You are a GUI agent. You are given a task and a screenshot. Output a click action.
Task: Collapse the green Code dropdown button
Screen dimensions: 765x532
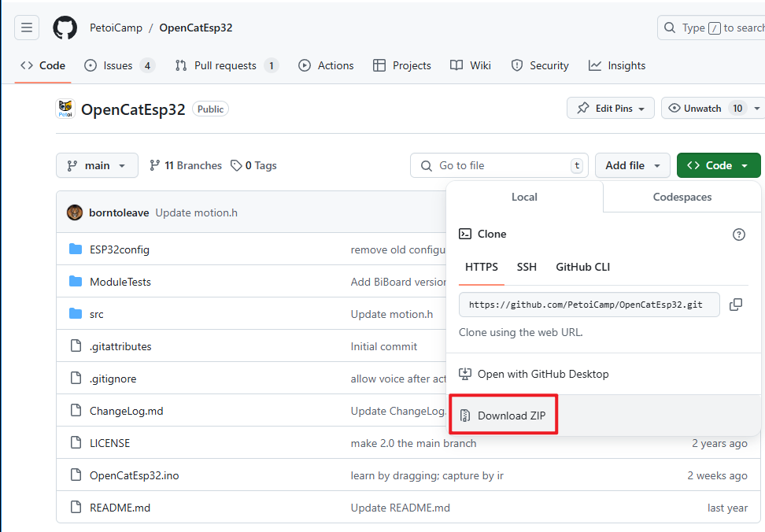[718, 166]
